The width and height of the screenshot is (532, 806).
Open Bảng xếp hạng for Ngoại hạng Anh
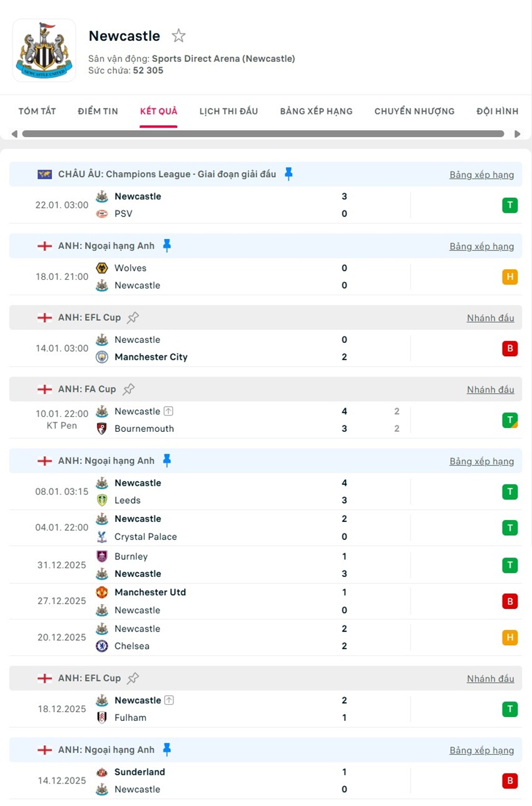point(482,461)
